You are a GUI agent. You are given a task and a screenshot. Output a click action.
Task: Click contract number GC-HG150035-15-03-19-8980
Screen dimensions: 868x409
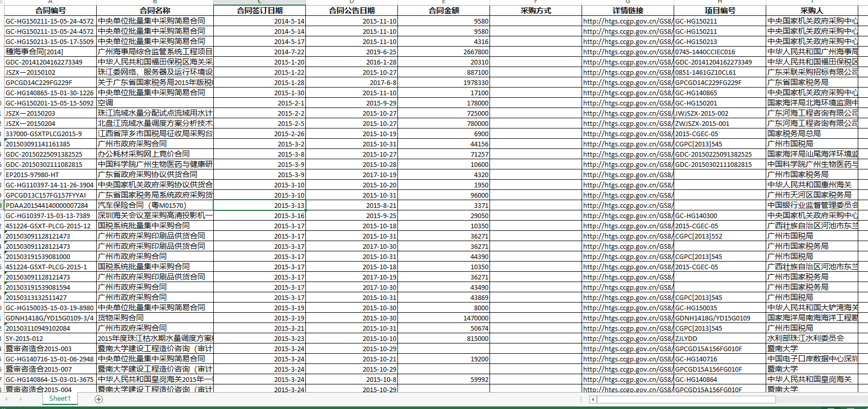[50, 308]
